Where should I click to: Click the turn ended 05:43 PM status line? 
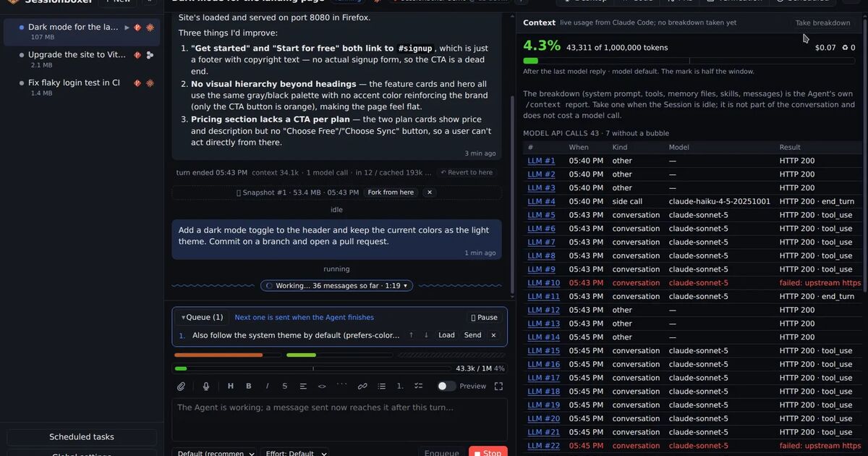304,172
